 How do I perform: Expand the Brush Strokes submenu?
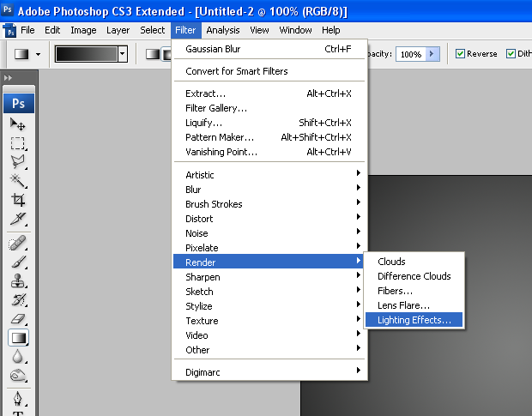[x=269, y=204]
